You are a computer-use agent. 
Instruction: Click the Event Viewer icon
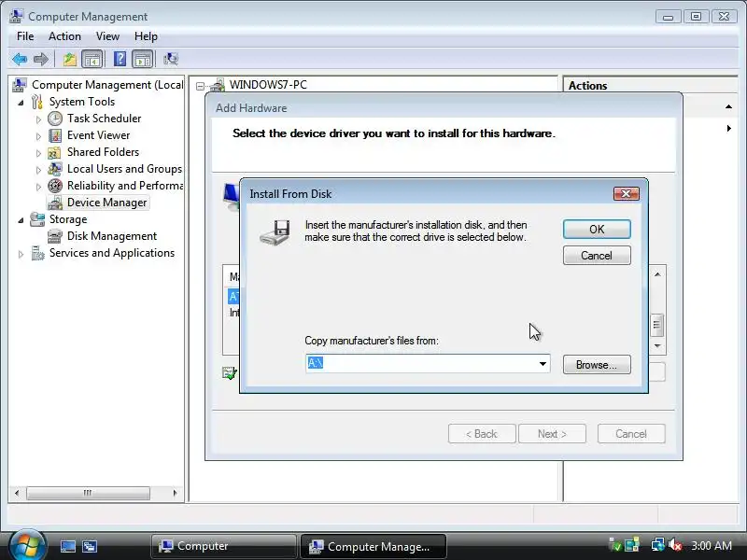point(55,135)
